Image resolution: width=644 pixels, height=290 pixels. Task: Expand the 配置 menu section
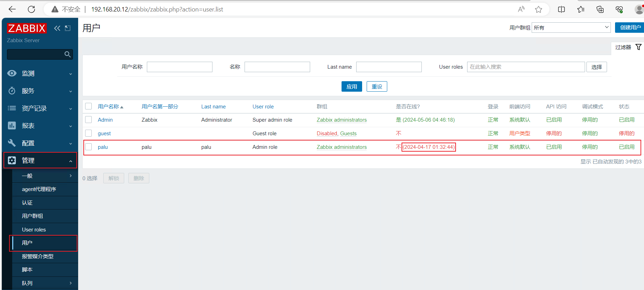[x=40, y=143]
